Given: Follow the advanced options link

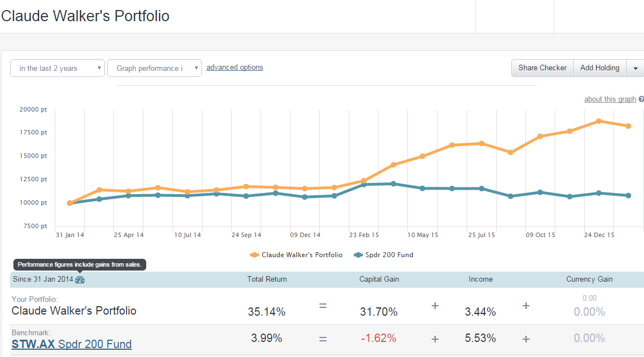Looking at the screenshot, I should click(234, 67).
